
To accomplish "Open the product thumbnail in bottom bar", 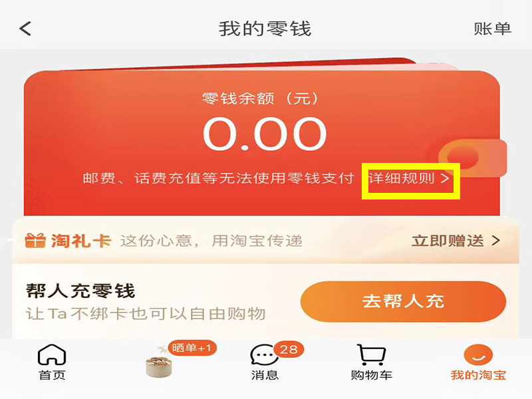I will click(x=159, y=363).
